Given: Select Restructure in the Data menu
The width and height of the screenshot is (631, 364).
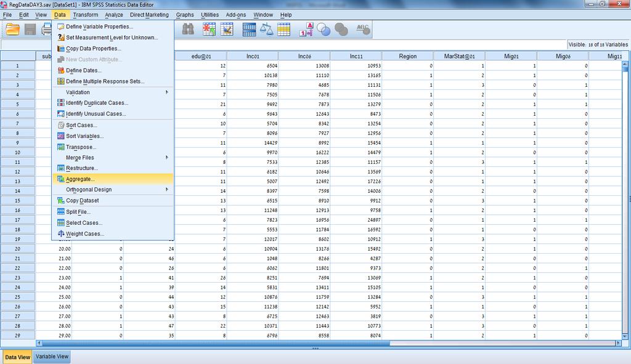Looking at the screenshot, I should tap(113, 168).
